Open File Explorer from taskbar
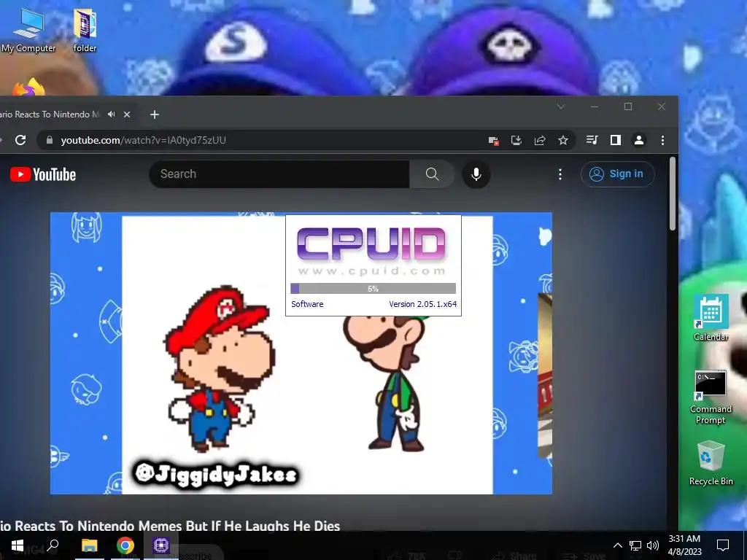 pos(89,545)
